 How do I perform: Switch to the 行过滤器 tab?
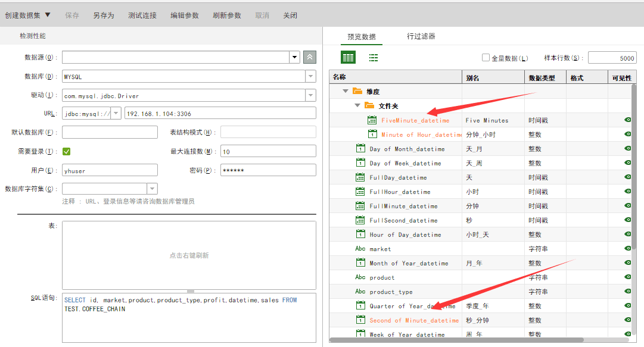pyautogui.click(x=421, y=36)
